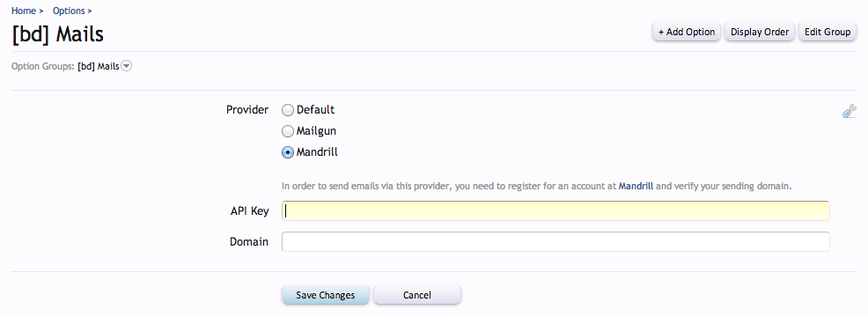This screenshot has width=868, height=317.
Task: Save Changes to the mail options
Action: 326,295
